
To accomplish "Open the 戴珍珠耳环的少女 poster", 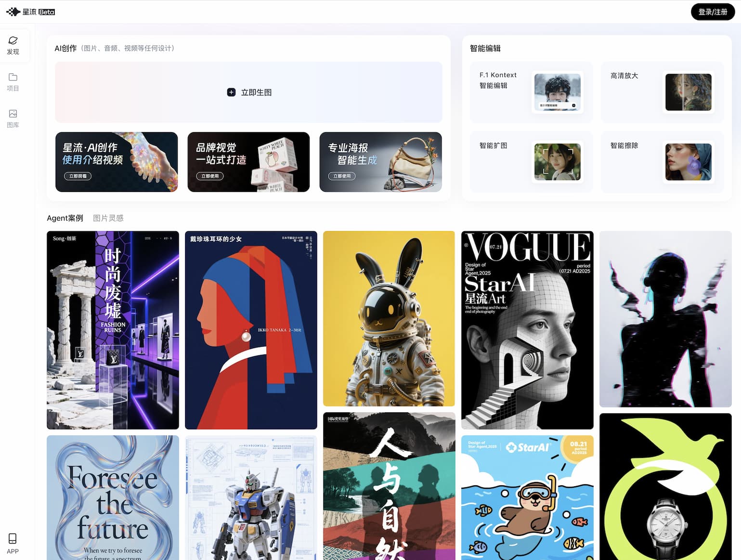I will [251, 330].
